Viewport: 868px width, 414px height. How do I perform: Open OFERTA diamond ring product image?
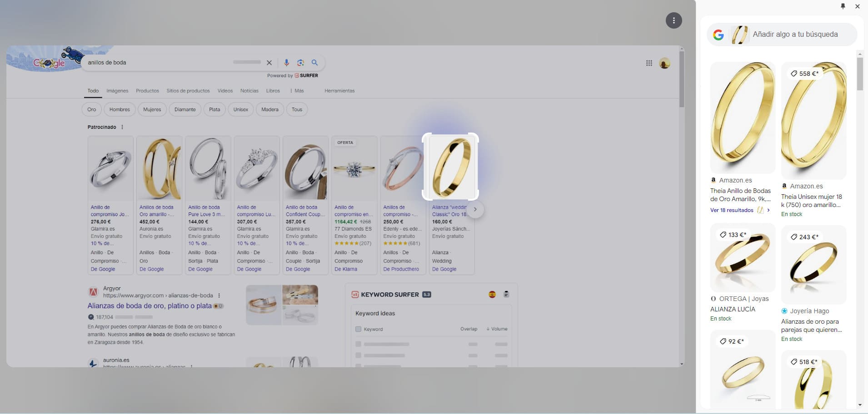coord(354,168)
